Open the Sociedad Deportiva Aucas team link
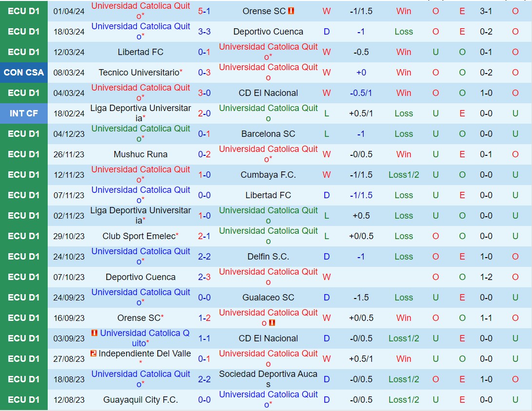The image size is (532, 411). click(x=268, y=379)
